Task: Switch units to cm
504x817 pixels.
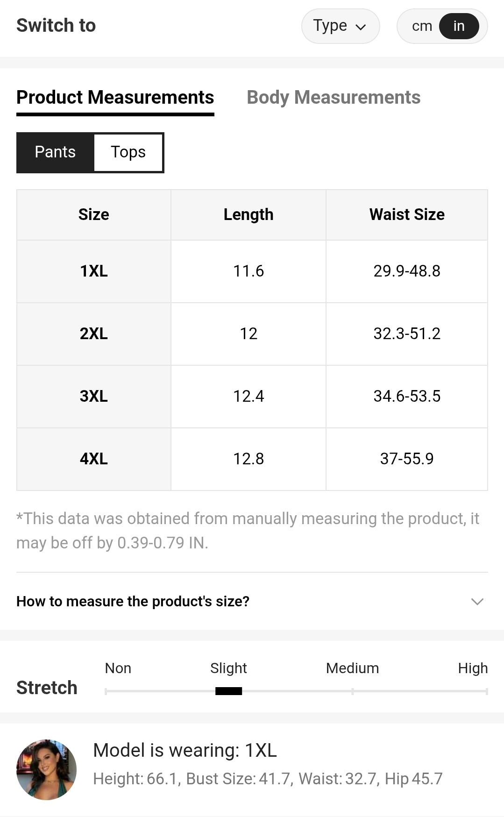Action: (x=421, y=26)
